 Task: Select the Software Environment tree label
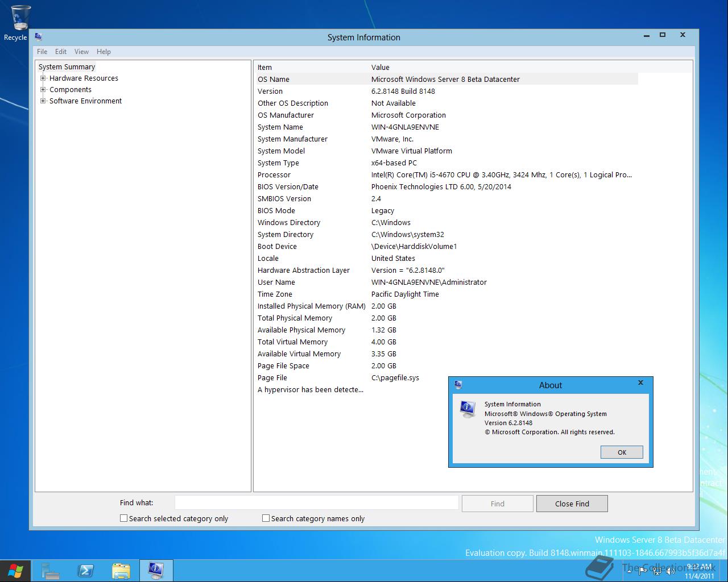click(x=85, y=101)
